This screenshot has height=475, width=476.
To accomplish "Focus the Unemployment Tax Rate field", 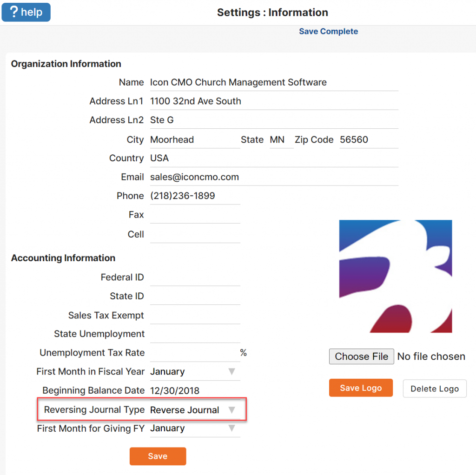I will [194, 353].
